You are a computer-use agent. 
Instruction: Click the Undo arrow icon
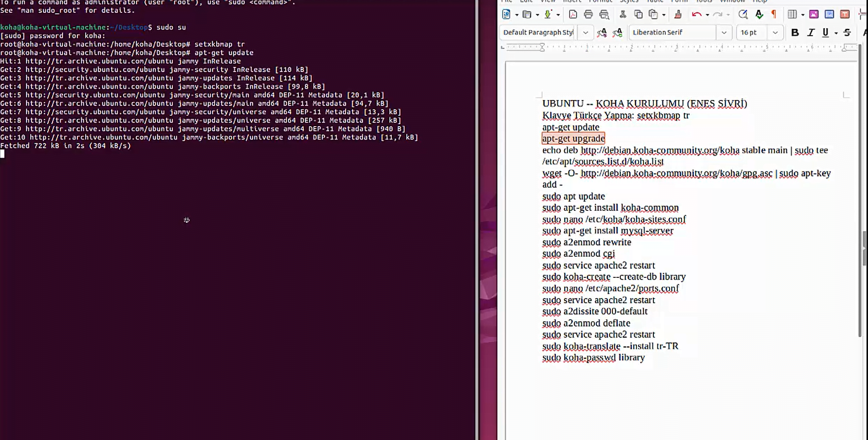697,15
